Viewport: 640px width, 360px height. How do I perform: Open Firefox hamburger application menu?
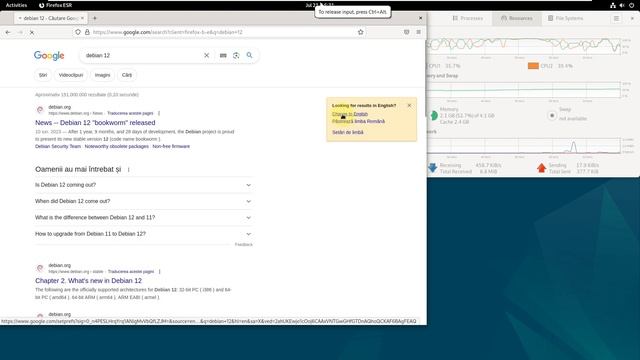[x=418, y=32]
